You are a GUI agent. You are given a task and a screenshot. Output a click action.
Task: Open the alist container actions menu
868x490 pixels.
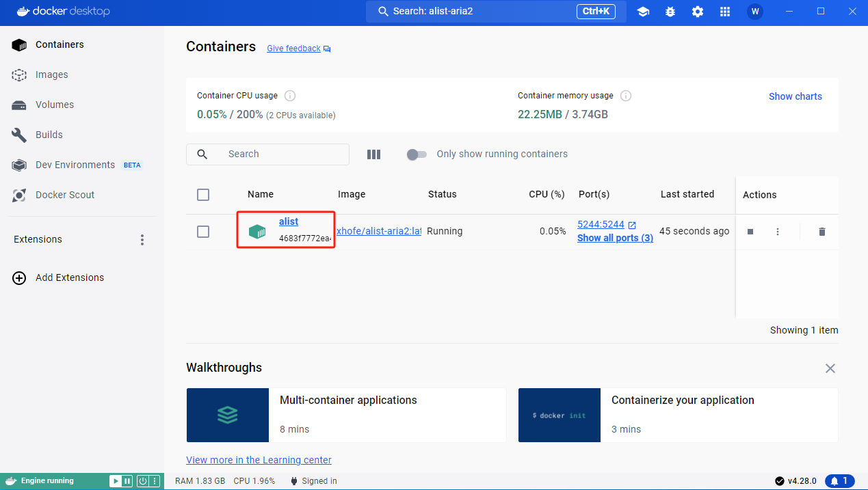click(777, 231)
